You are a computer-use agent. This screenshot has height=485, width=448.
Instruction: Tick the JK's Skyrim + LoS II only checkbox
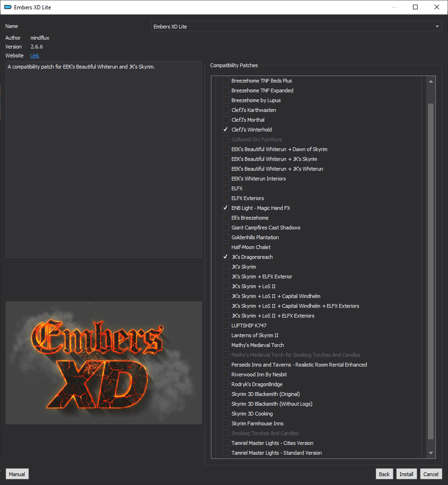[226, 286]
